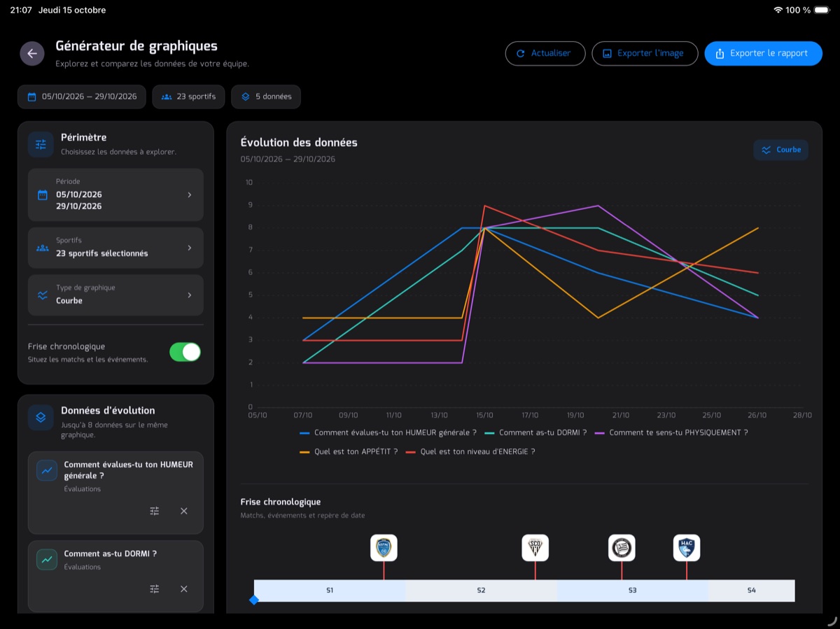Click the DORMI chart icon
Viewport: 840px width, 629px height.
pos(47,560)
